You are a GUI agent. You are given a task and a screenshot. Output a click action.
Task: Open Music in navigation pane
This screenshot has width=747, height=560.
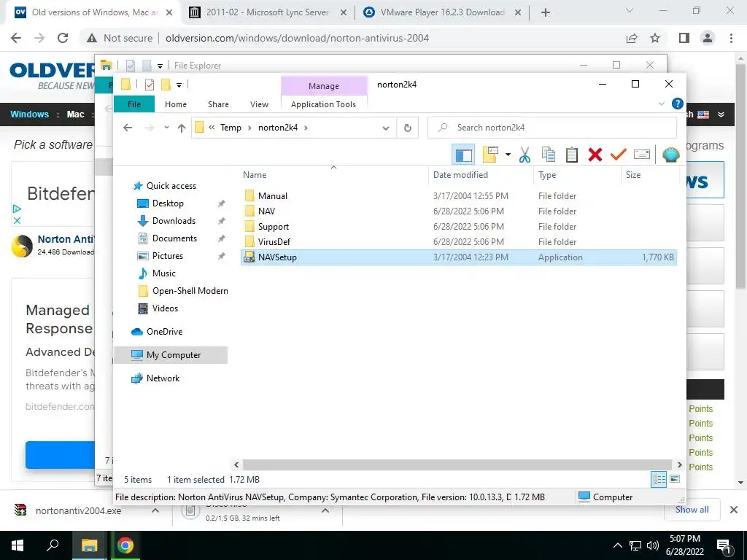pyautogui.click(x=163, y=273)
